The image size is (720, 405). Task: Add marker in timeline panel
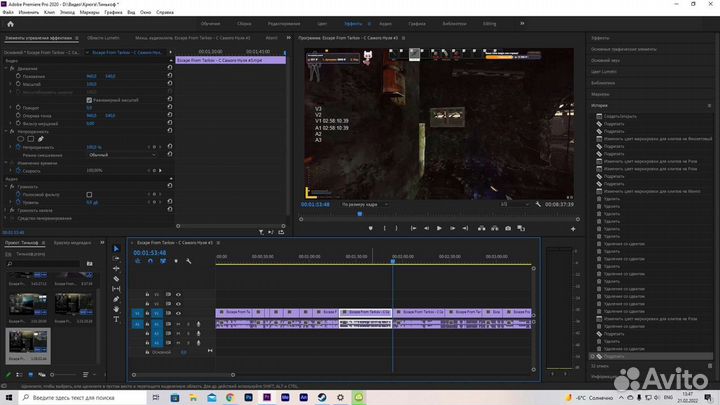(176, 261)
